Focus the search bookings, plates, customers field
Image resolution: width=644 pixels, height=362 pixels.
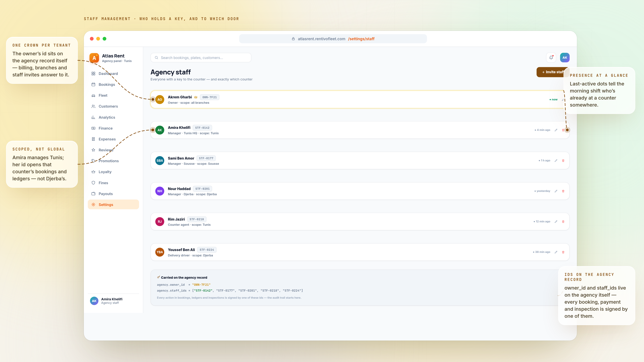(201, 58)
